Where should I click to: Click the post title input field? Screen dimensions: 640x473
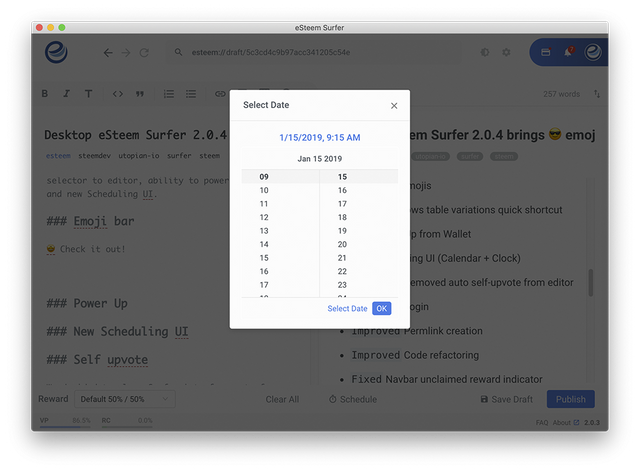pyautogui.click(x=136, y=135)
